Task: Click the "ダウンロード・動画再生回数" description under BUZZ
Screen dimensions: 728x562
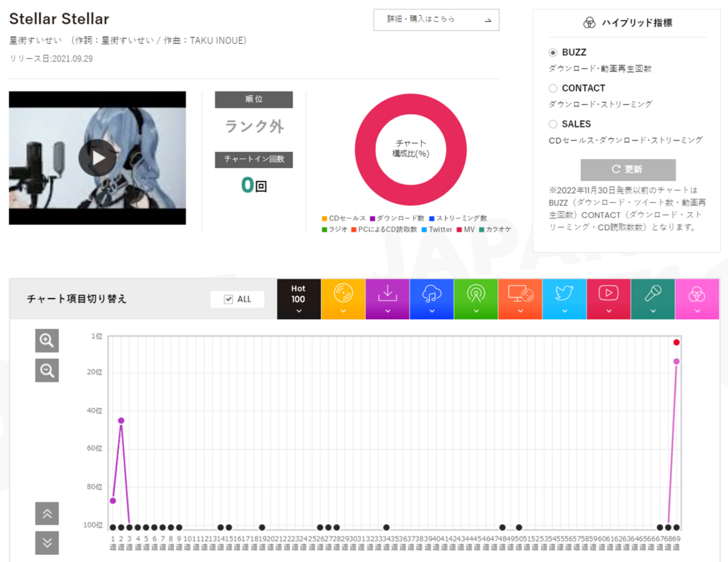Action: (x=600, y=69)
